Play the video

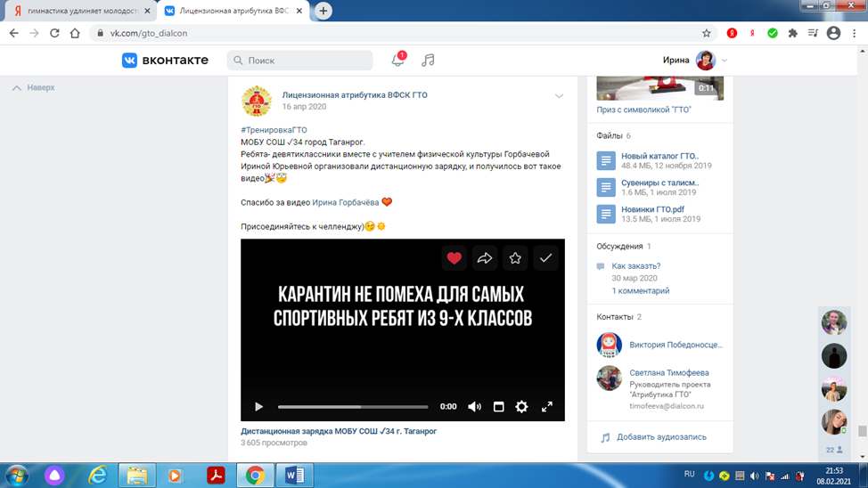(x=259, y=407)
